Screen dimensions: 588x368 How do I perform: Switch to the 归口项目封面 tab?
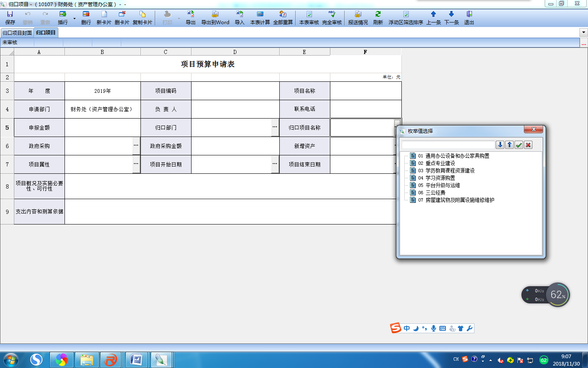pos(17,33)
